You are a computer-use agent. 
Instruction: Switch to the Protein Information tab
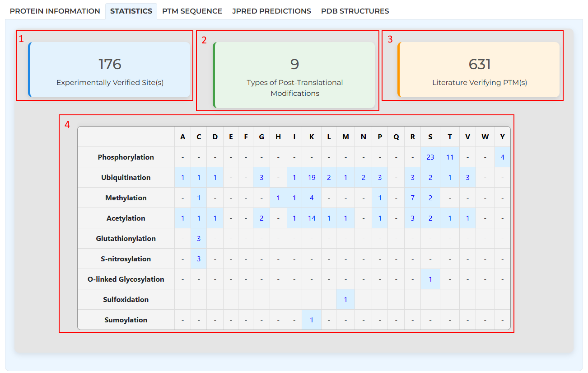(x=55, y=11)
